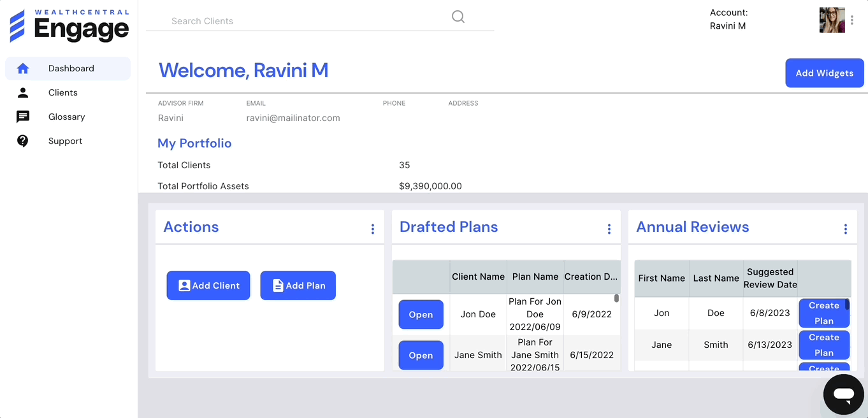Viewport: 868px width, 418px height.
Task: Select the 6/15/2022 creation date cell
Action: pos(592,355)
